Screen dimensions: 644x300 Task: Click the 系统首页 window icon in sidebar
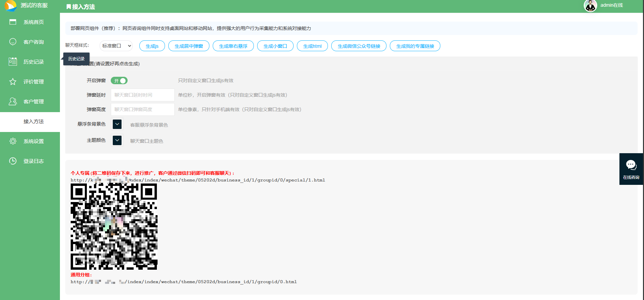pos(13,22)
